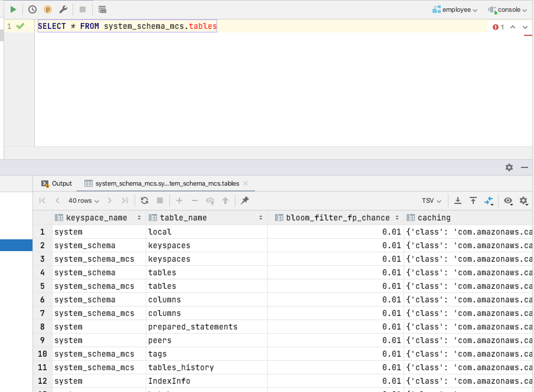The image size is (534, 392).
Task: Sort by the bloom_filter_fp_chance column header
Action: (336, 218)
